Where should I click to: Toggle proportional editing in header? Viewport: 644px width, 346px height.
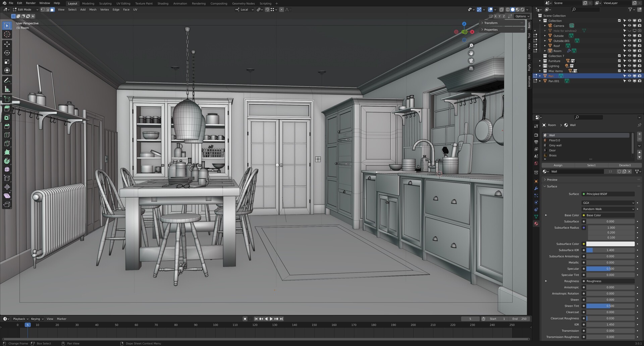coord(281,10)
